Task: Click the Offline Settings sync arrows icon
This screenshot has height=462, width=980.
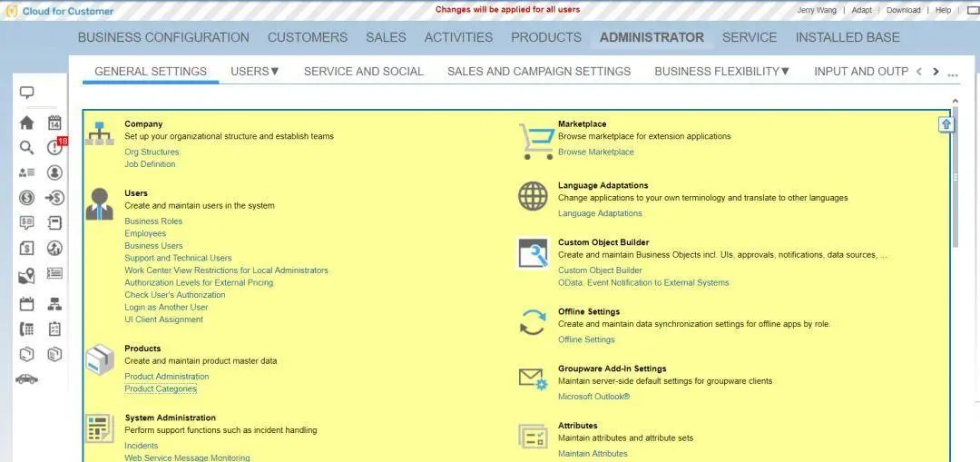Action: 534,322
